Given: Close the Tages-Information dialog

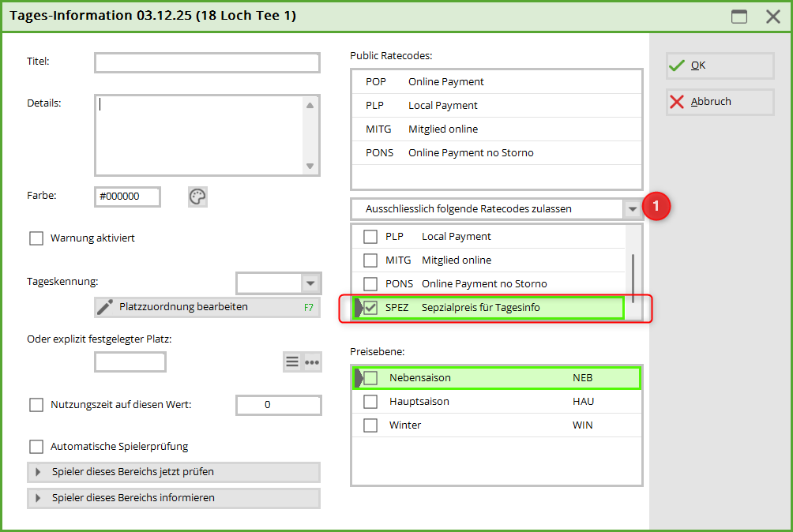Looking at the screenshot, I should tap(772, 17).
